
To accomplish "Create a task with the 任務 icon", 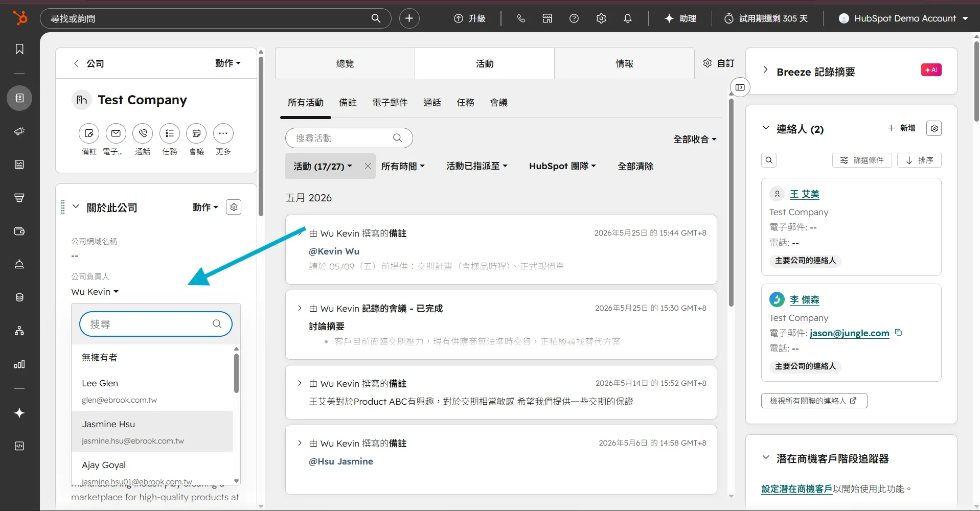I will (170, 133).
